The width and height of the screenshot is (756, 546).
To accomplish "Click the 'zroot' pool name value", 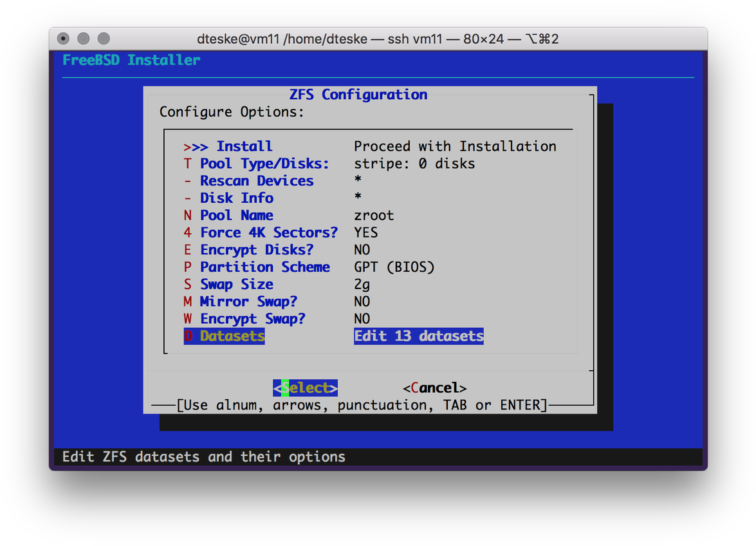I will (x=373, y=216).
